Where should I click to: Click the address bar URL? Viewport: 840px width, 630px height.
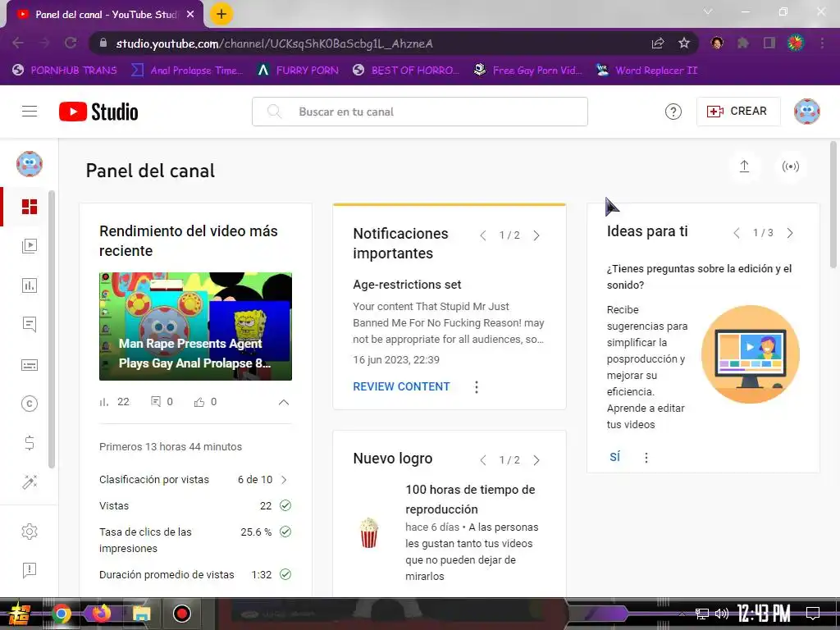274,43
